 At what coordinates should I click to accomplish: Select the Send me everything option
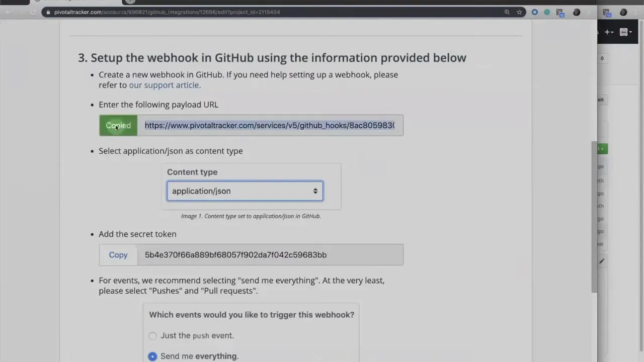tap(152, 356)
